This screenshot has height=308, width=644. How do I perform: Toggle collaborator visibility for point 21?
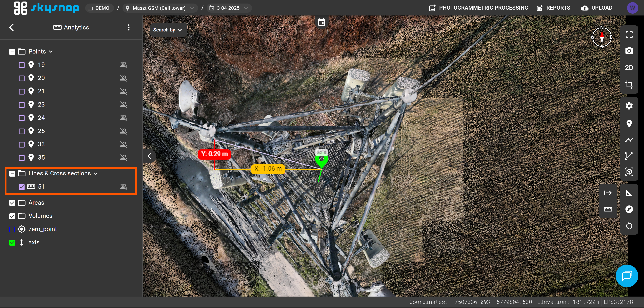click(x=124, y=91)
